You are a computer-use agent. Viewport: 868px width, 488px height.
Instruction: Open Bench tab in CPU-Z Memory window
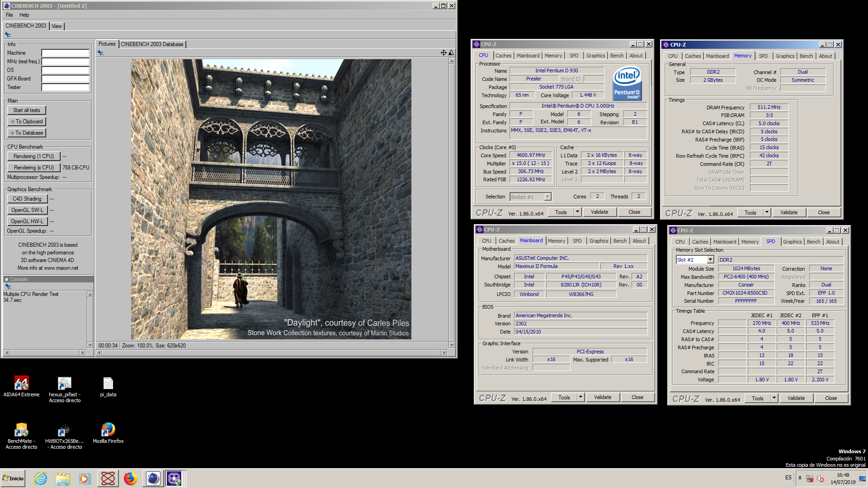point(806,56)
